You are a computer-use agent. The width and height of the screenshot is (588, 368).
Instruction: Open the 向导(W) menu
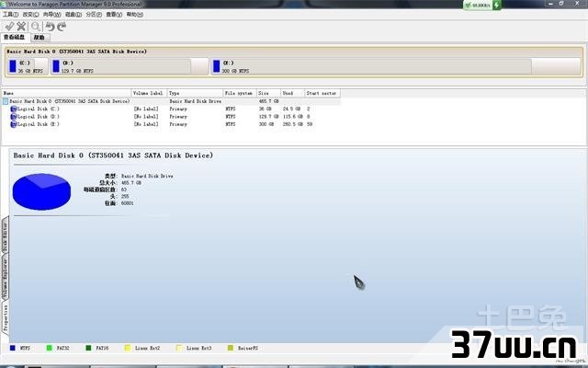coord(51,15)
